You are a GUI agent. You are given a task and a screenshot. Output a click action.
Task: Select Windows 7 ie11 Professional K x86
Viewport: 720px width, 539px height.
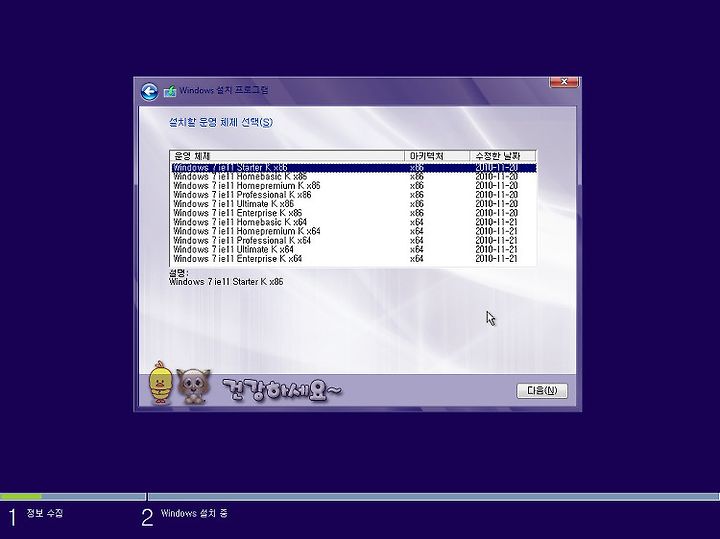tap(354, 195)
